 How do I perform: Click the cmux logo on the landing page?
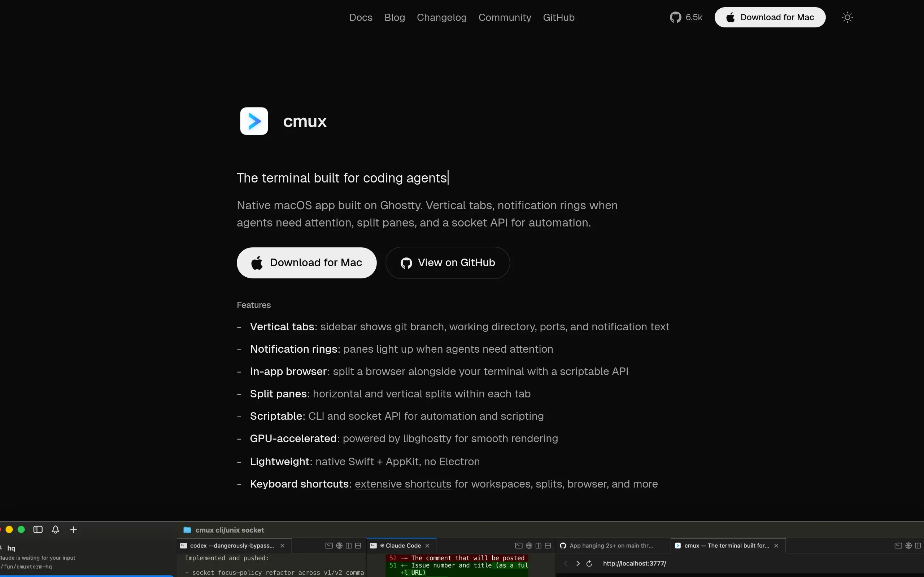pyautogui.click(x=254, y=121)
